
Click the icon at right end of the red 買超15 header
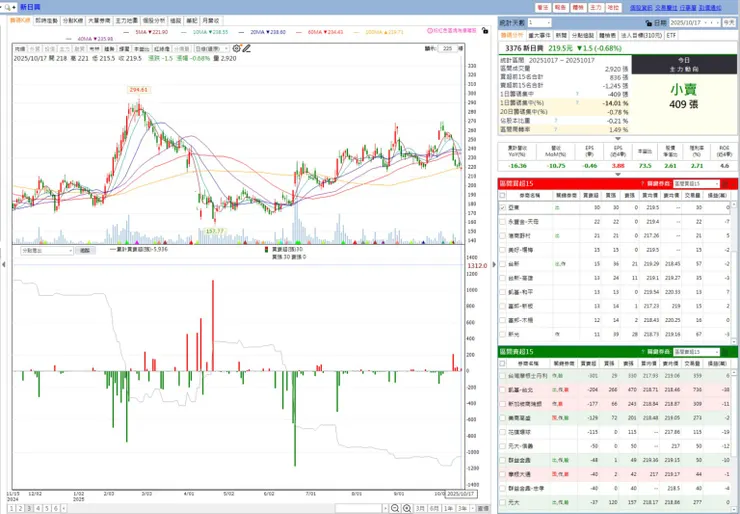coord(725,184)
